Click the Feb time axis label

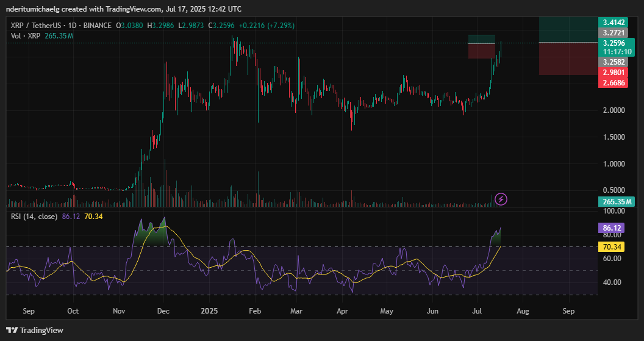pos(255,312)
